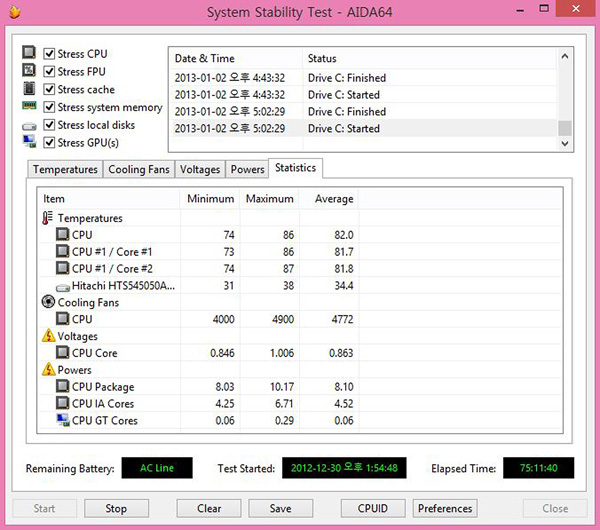Stop the running stability test

[x=116, y=508]
